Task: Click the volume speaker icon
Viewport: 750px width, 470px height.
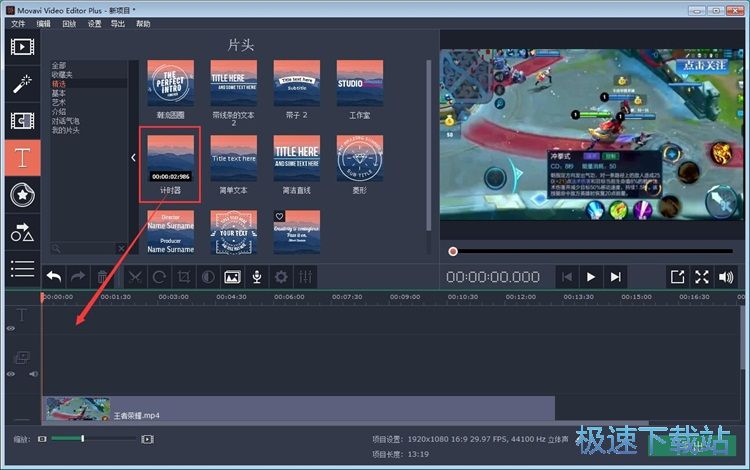Action: [x=726, y=277]
